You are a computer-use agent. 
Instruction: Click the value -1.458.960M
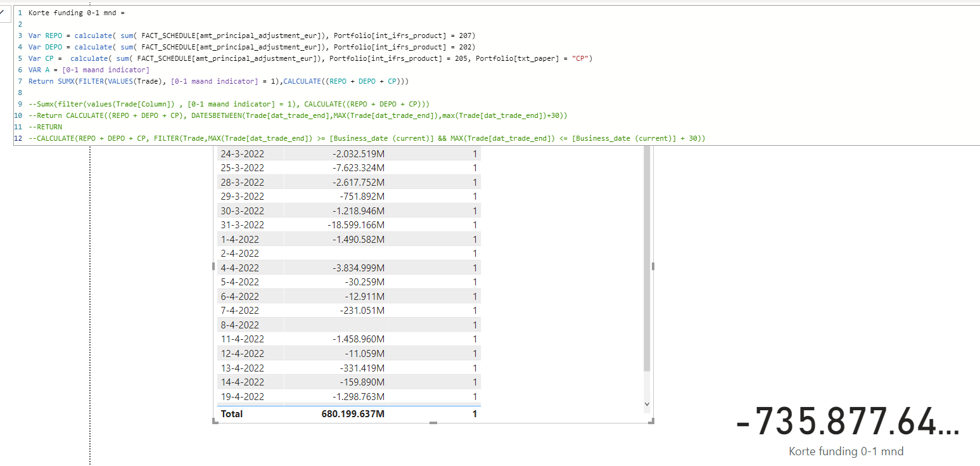tap(359, 339)
